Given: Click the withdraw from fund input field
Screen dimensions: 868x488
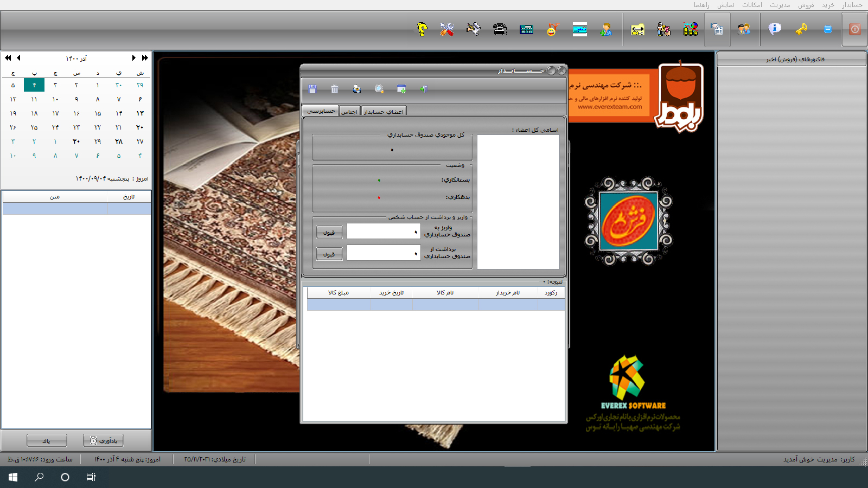Looking at the screenshot, I should click(x=383, y=253).
